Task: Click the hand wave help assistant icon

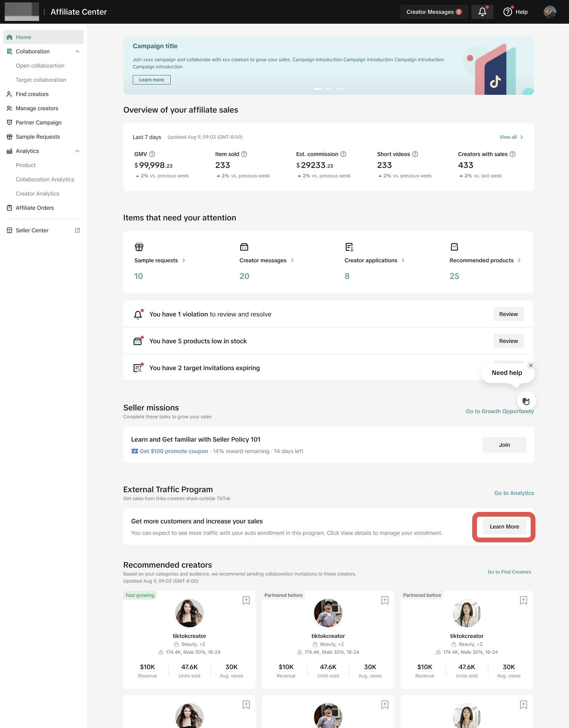Action: click(x=526, y=401)
